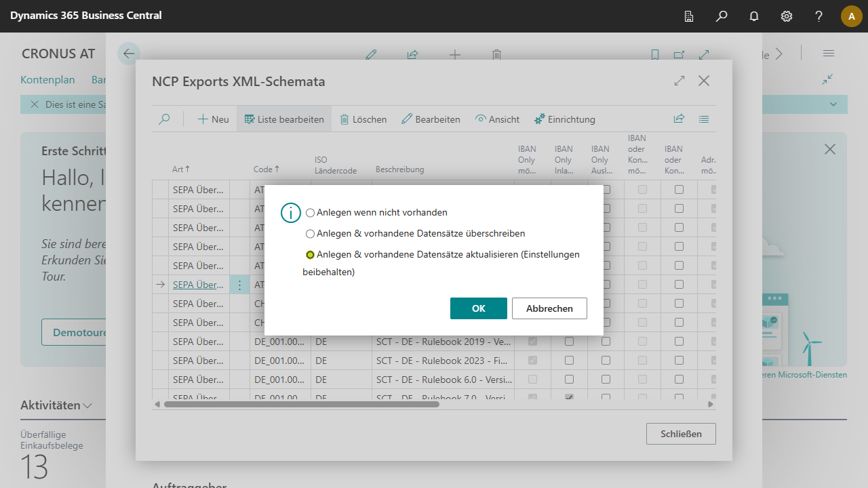Screen dimensions: 868x488
Task: Expand the NCP Exports dialog to fullscreen
Action: tap(679, 81)
